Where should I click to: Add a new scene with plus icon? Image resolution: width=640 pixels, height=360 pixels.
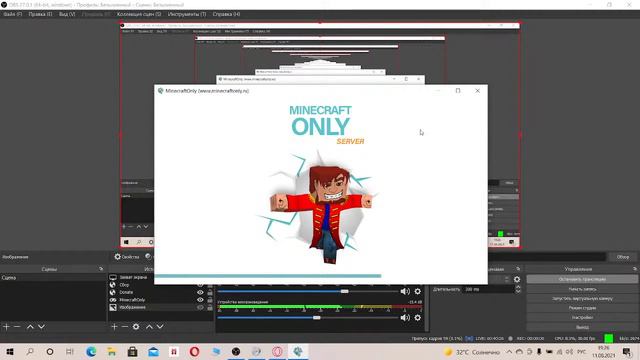click(6, 327)
